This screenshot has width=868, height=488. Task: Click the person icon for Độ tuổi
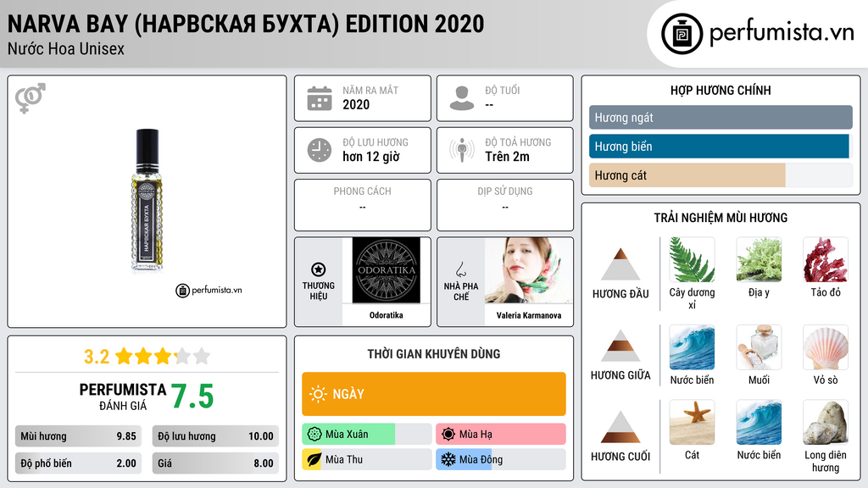[x=462, y=98]
